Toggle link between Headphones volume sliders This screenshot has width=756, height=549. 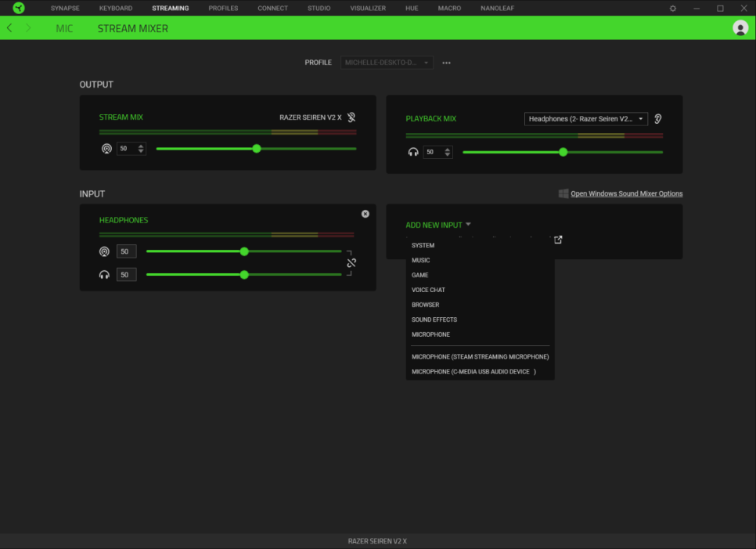pos(351,263)
